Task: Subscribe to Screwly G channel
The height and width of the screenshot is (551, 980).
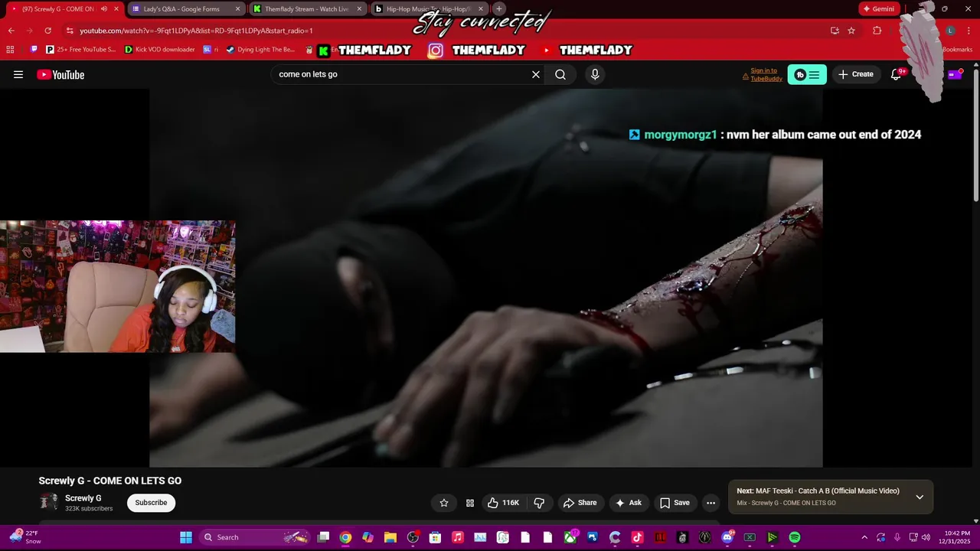Action: coord(151,503)
